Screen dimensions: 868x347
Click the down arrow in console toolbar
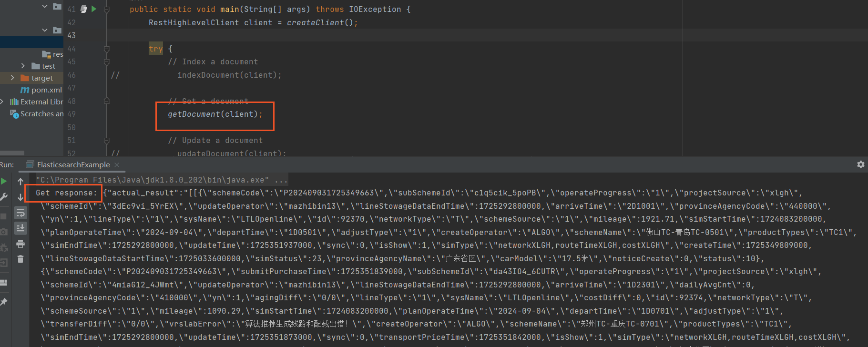point(20,196)
